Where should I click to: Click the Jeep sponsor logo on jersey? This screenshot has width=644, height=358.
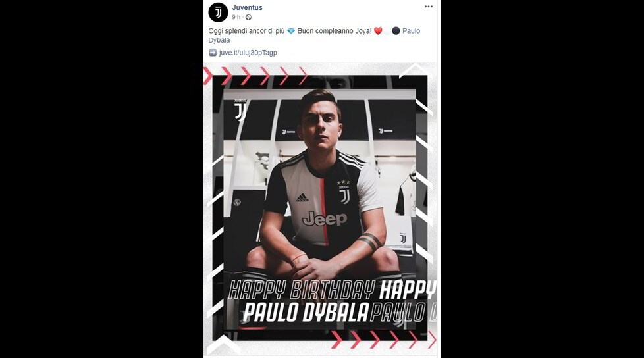click(x=325, y=218)
